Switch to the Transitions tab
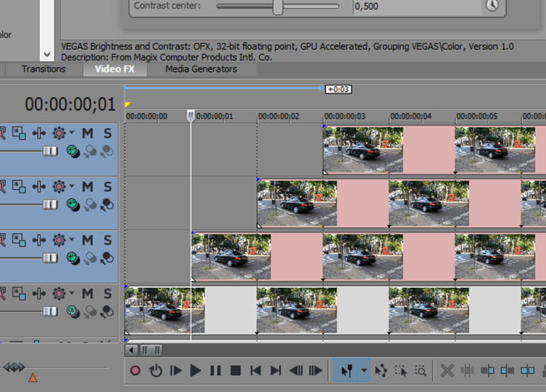This screenshot has height=392, width=546. [44, 69]
